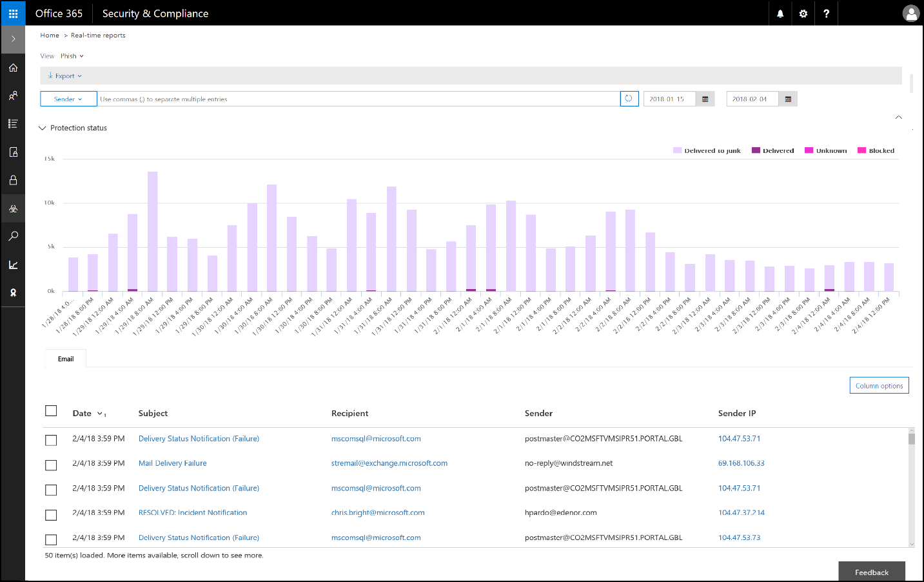Open the Data governance lock icon
The height and width of the screenshot is (582, 924).
click(x=13, y=179)
